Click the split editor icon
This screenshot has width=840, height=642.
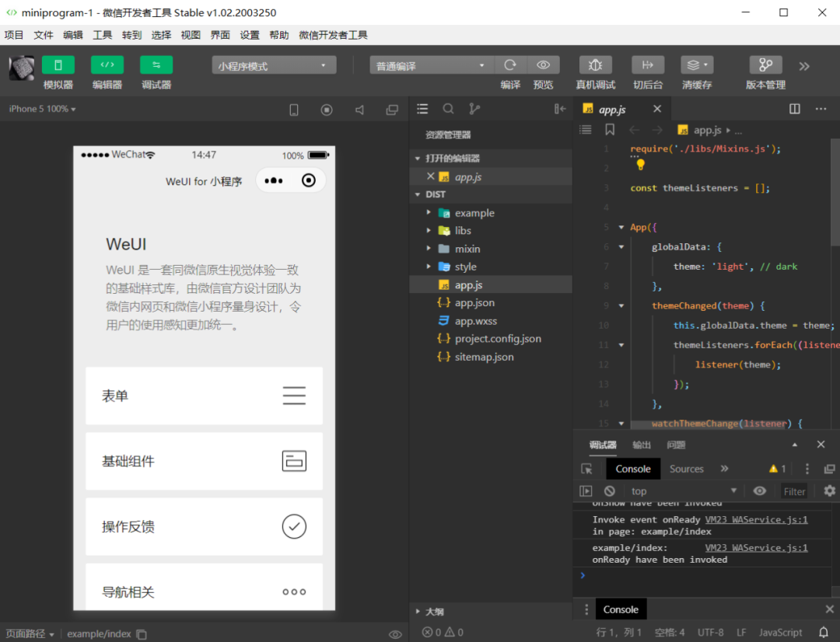click(x=794, y=109)
